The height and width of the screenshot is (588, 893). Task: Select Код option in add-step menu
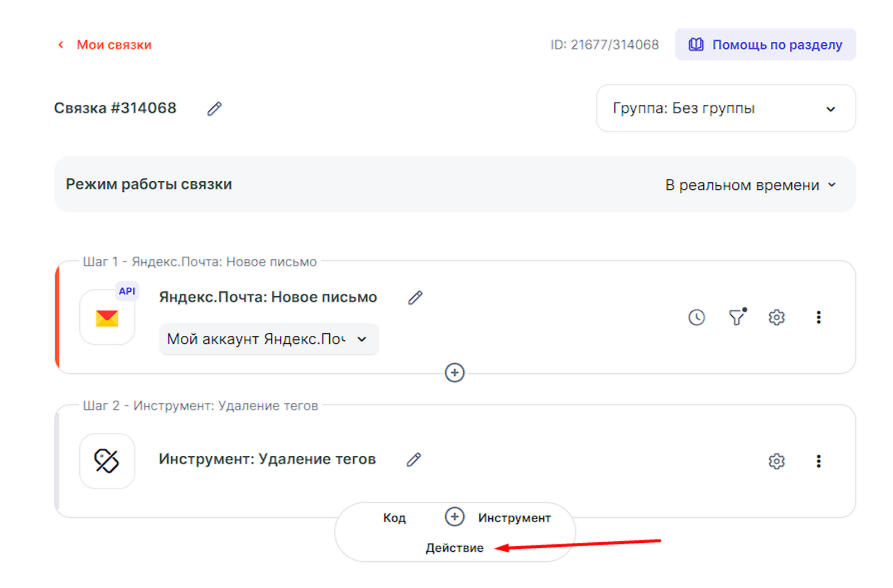pyautogui.click(x=394, y=518)
